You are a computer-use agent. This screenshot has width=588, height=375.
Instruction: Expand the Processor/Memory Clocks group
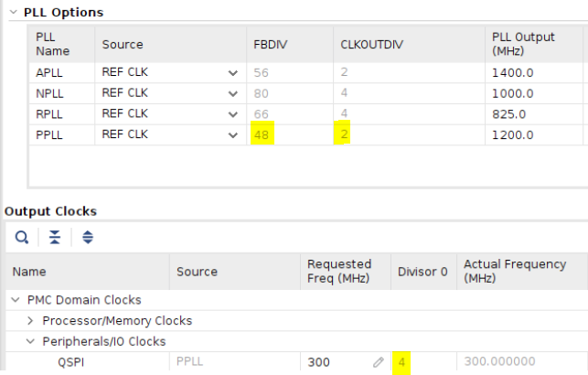31,321
